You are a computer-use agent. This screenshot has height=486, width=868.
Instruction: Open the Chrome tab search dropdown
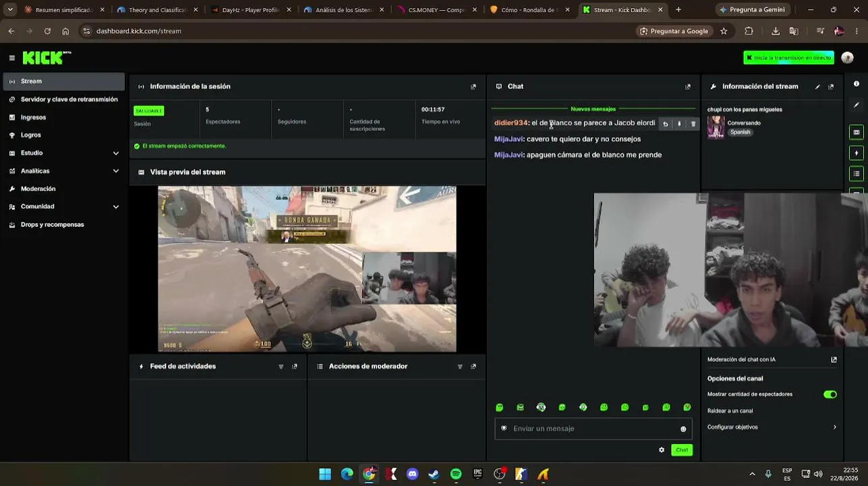[x=10, y=10]
